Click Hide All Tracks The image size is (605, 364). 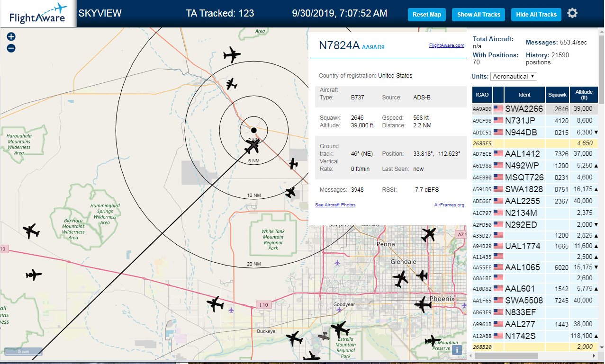pyautogui.click(x=536, y=15)
